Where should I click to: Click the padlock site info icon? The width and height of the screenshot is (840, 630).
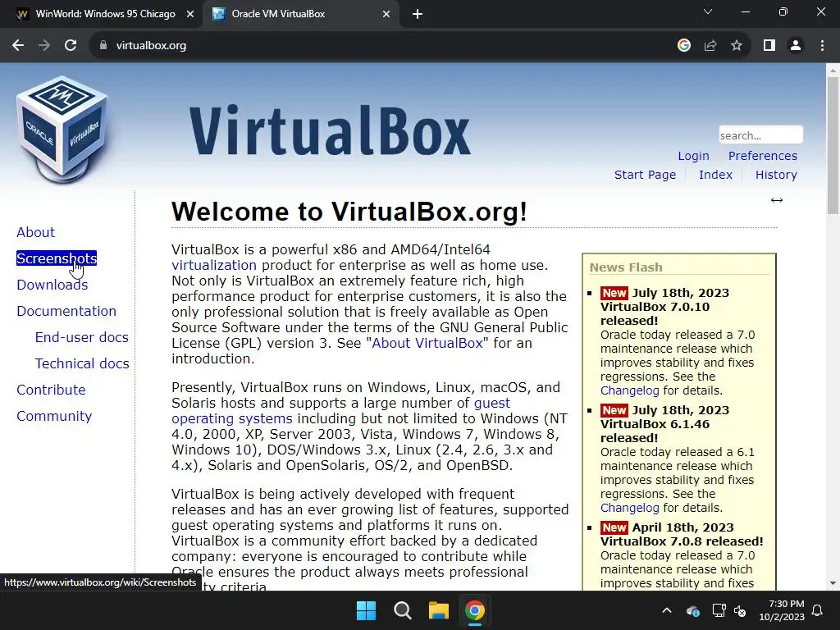(x=103, y=46)
